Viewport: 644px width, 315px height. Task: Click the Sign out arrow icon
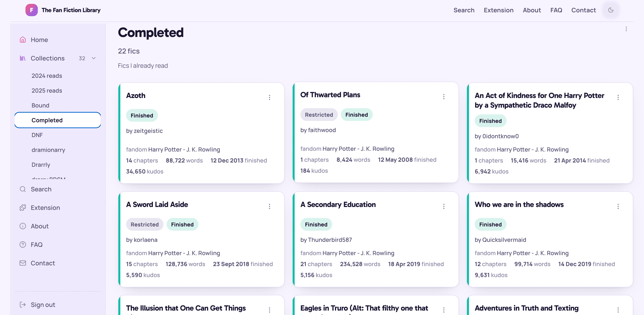point(23,305)
